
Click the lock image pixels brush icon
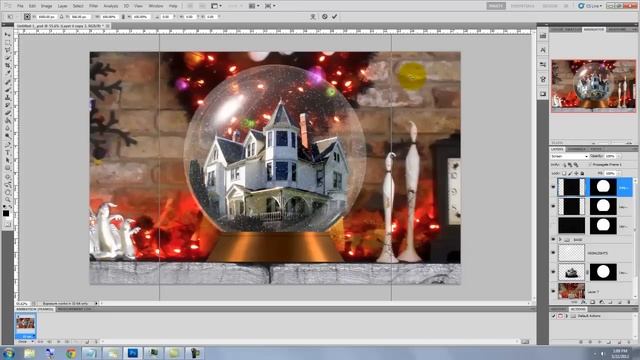pos(570,173)
